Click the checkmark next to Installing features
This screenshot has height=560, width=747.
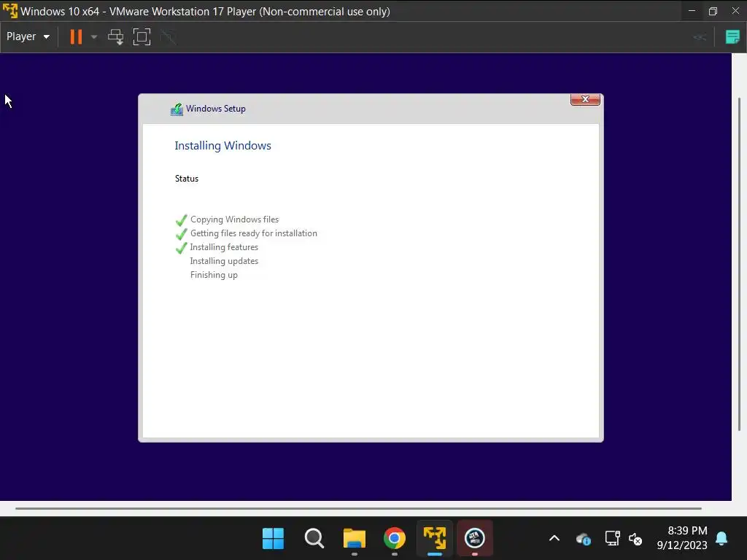(x=181, y=248)
